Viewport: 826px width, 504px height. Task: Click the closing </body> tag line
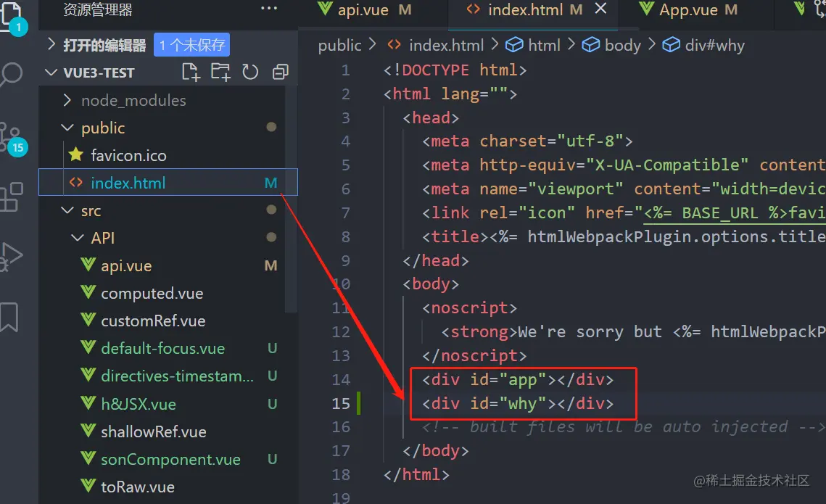click(436, 451)
